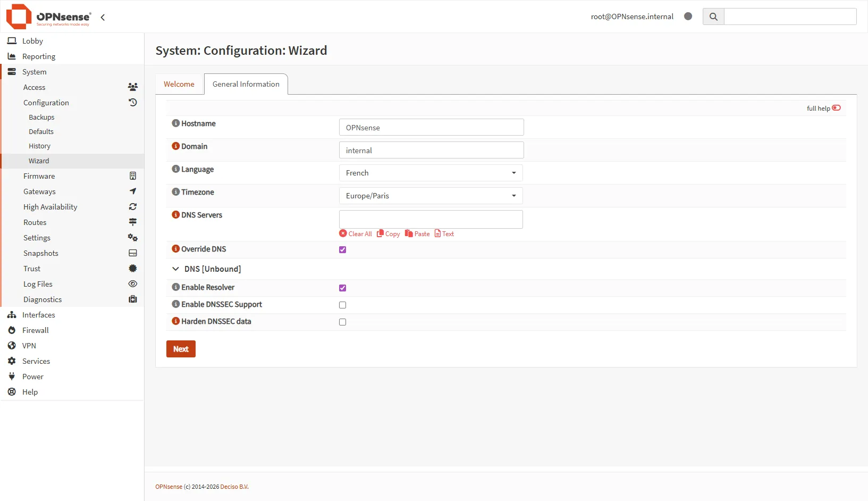Open Firewall in the sidebar menu
This screenshot has width=868, height=501.
pos(36,330)
